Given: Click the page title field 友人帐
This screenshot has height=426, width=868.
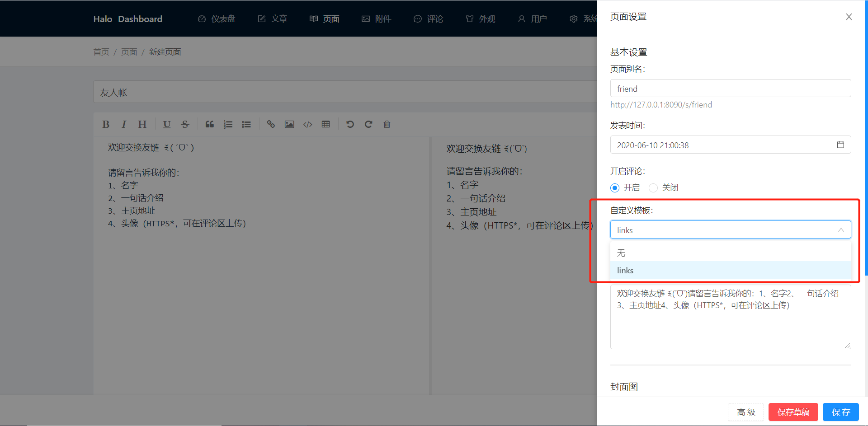Looking at the screenshot, I should pyautogui.click(x=345, y=92).
